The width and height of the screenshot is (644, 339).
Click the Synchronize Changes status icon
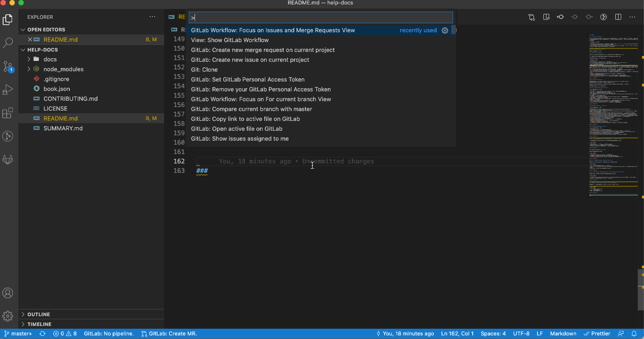click(x=42, y=334)
